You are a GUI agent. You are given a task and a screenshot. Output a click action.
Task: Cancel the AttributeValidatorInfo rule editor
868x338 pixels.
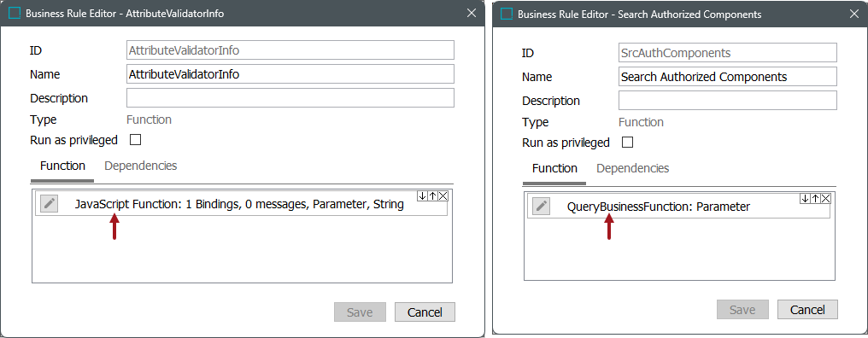(425, 312)
